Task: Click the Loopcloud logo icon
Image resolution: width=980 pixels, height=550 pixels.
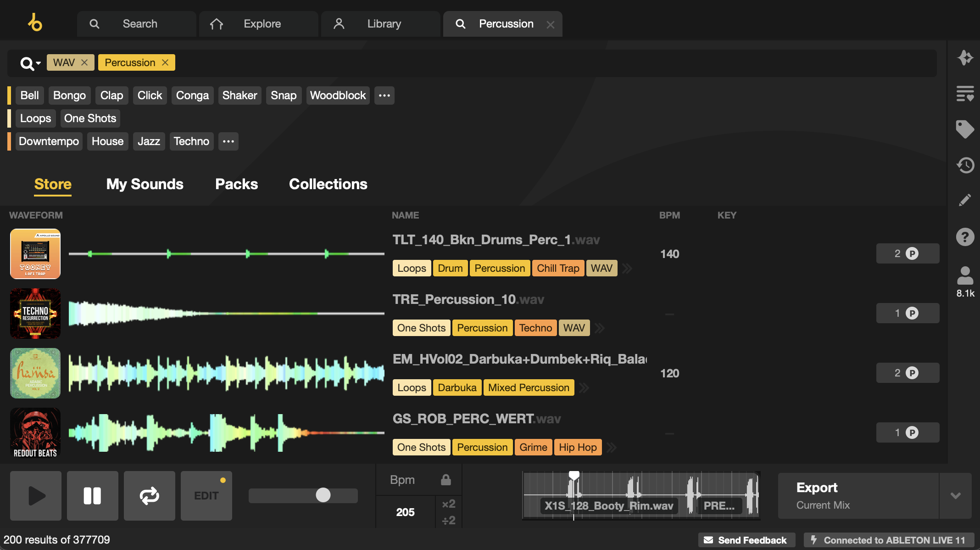Action: 35,22
